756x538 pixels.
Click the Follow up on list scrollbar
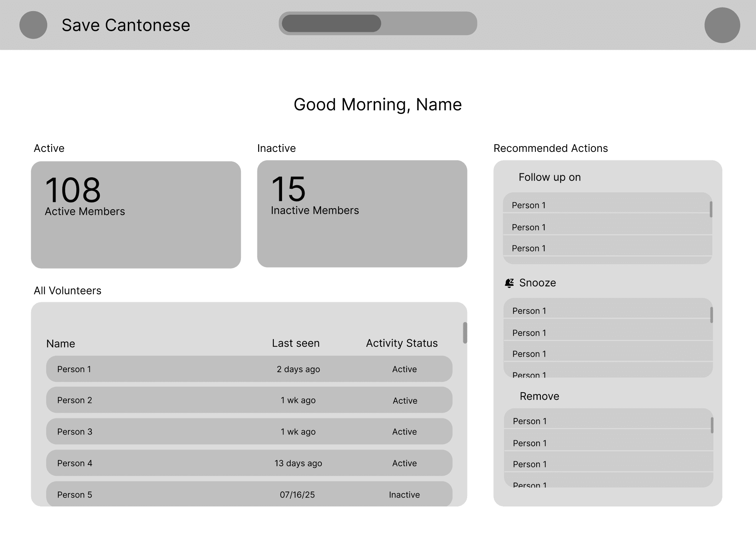click(711, 209)
